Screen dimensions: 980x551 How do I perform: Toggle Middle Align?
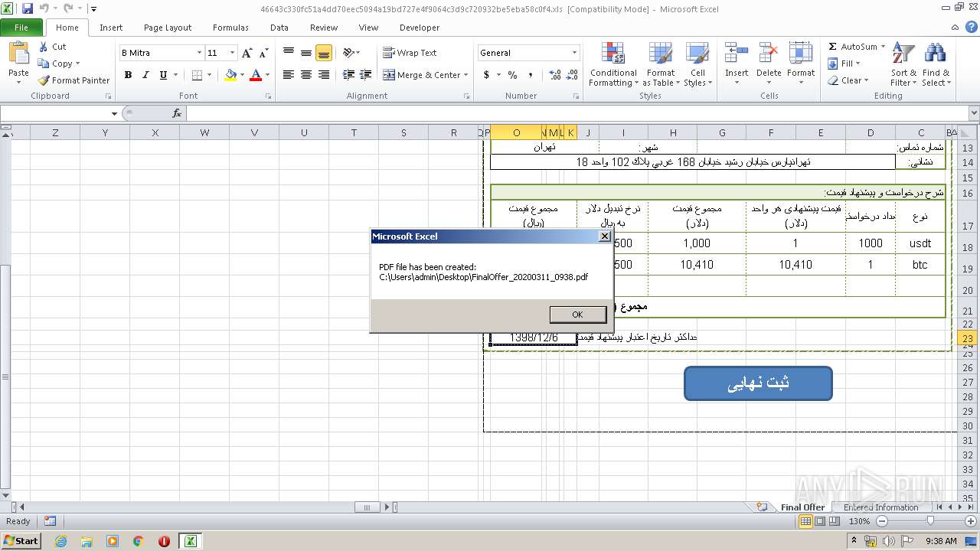(306, 53)
